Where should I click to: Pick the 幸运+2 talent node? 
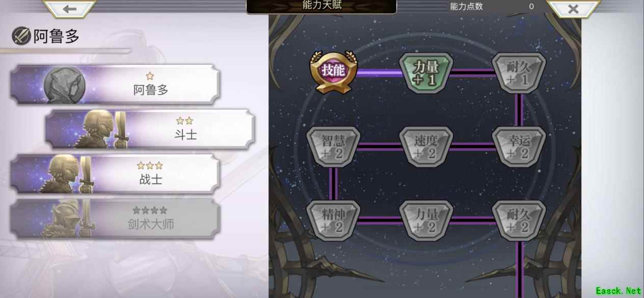(519, 146)
